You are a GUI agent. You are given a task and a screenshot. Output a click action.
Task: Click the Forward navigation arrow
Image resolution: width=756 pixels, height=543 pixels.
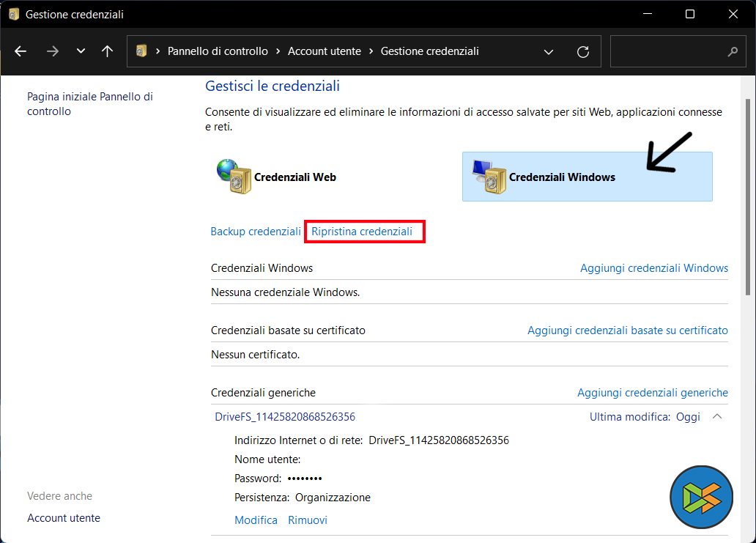coord(52,51)
